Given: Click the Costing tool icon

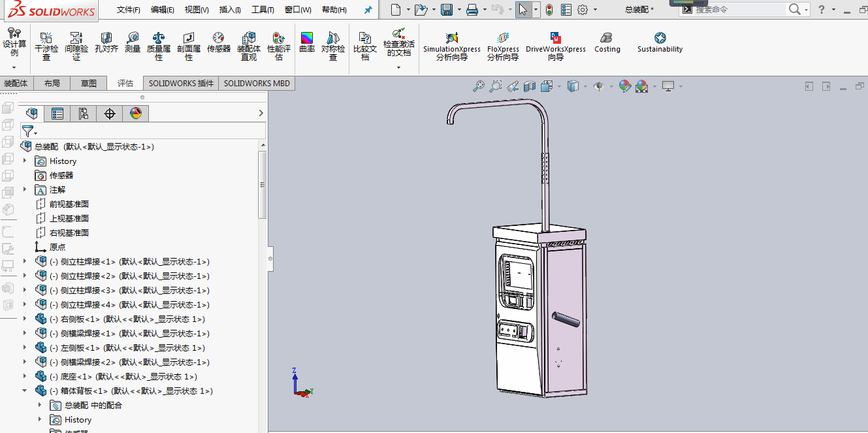Looking at the screenshot, I should coord(607,43).
